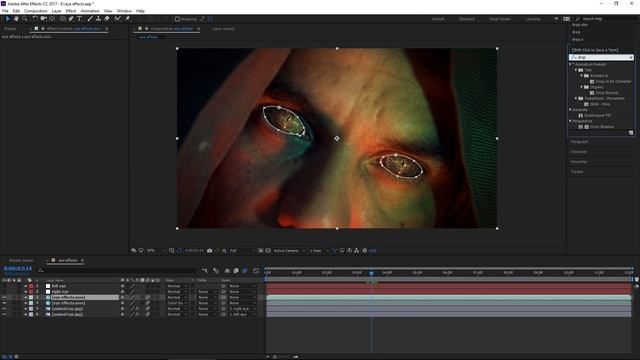Click the timeline zoom-out mountain icon
Viewport: 640px width, 360px height.
[x=268, y=357]
